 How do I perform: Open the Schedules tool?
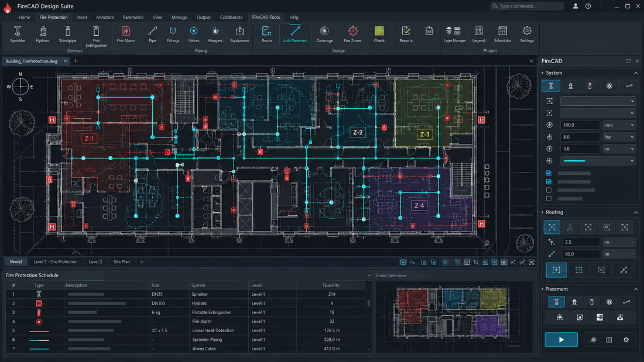(x=502, y=35)
